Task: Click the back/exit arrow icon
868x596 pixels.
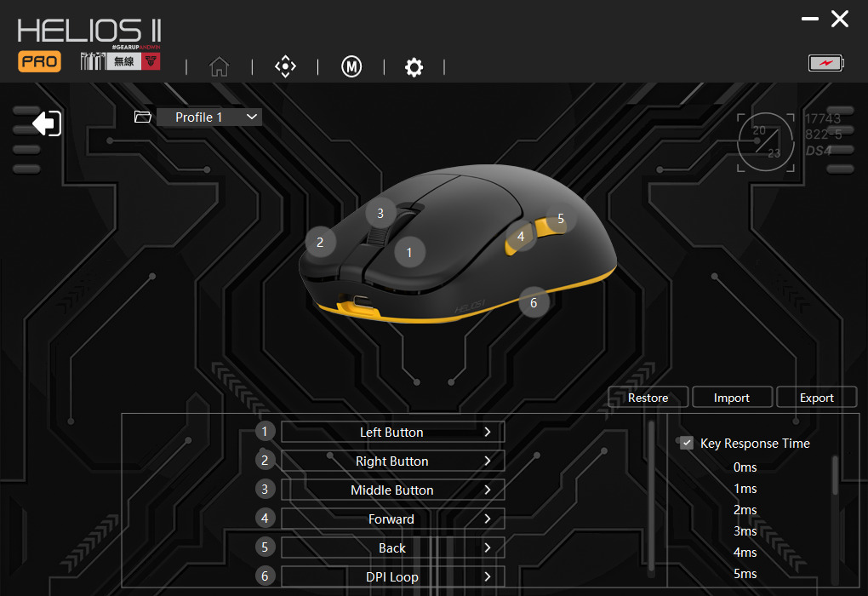Action: point(47,123)
